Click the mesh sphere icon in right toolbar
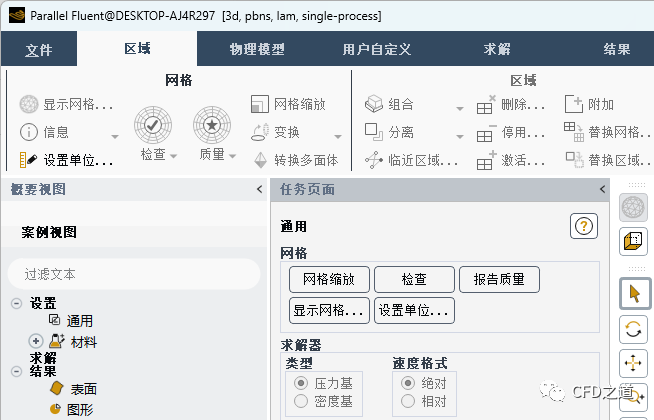The image size is (654, 420). pyautogui.click(x=633, y=207)
